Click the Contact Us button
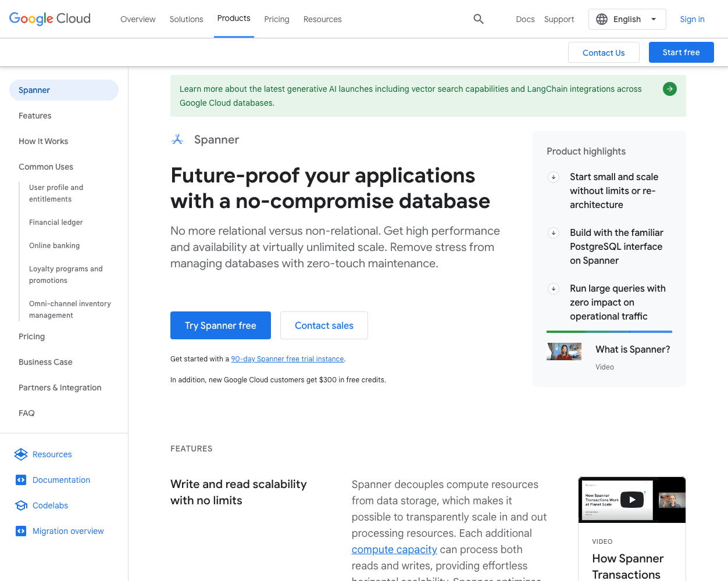728x581 pixels. pos(604,52)
